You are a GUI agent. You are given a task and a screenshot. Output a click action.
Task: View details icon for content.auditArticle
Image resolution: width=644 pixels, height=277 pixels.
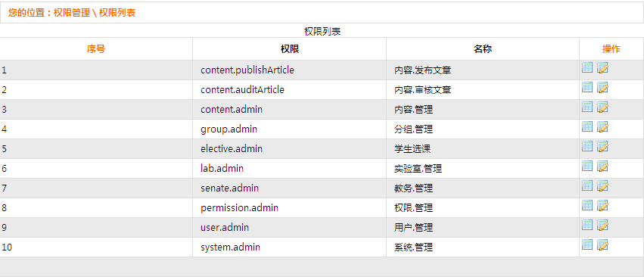click(x=587, y=88)
